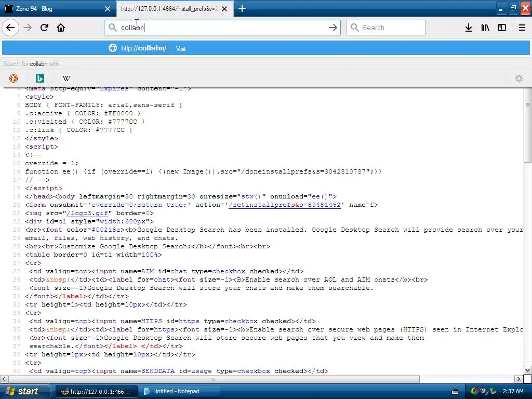Viewport: 532px width, 399px height.
Task: Click in the address bar containing collabn
Action: click(222, 28)
